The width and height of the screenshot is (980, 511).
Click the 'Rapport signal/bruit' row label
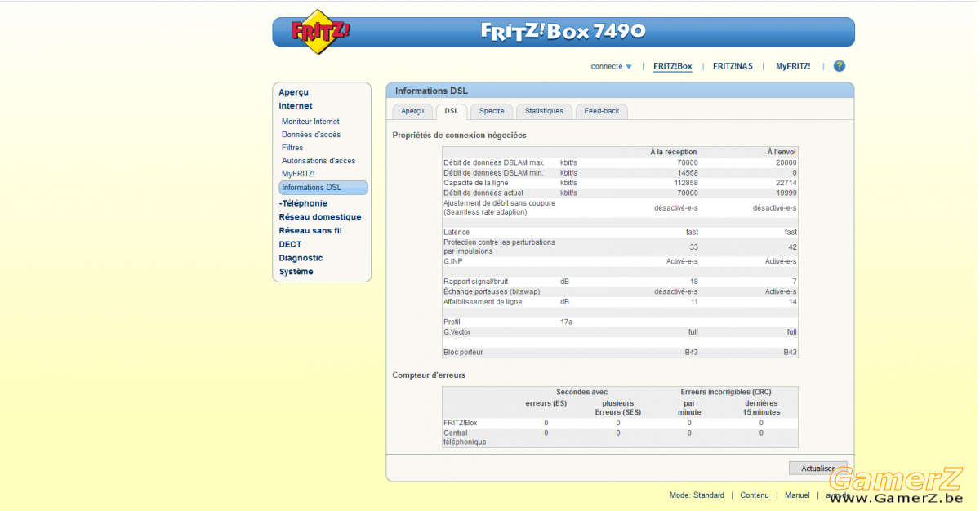(x=475, y=282)
